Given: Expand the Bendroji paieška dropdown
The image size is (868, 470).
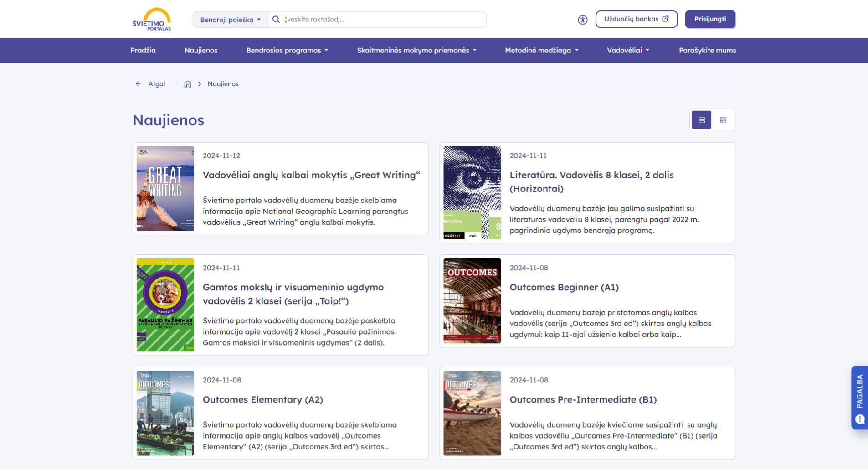Looking at the screenshot, I should 231,20.
